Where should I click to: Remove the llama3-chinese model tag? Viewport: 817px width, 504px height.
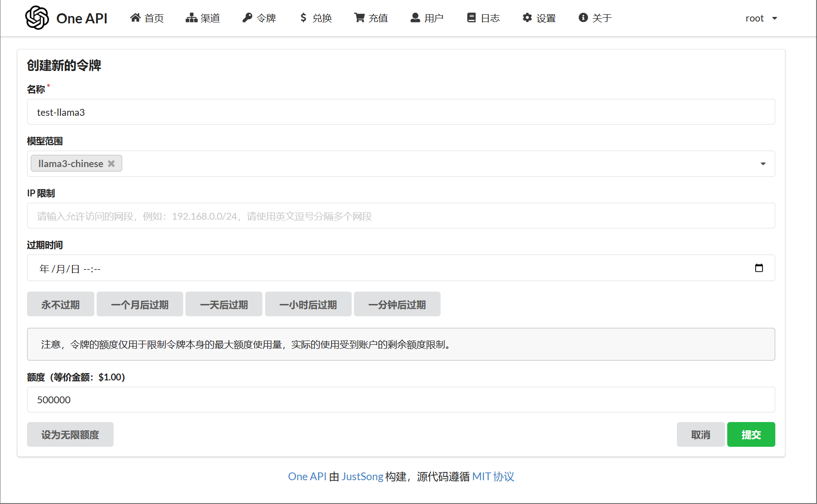(x=111, y=163)
